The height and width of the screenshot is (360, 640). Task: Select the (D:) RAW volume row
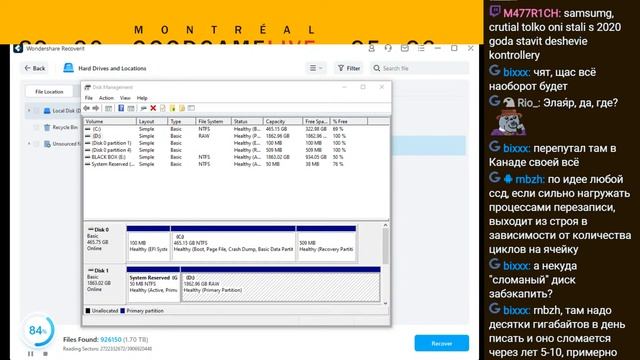[236, 136]
